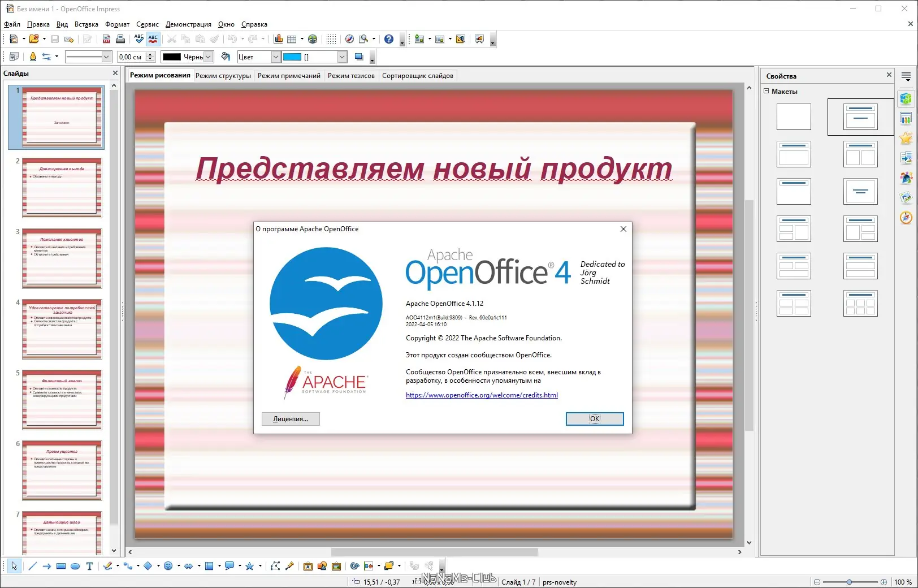Click the Лицензия... button
Viewport: 918px width, 588px height.
(291, 418)
